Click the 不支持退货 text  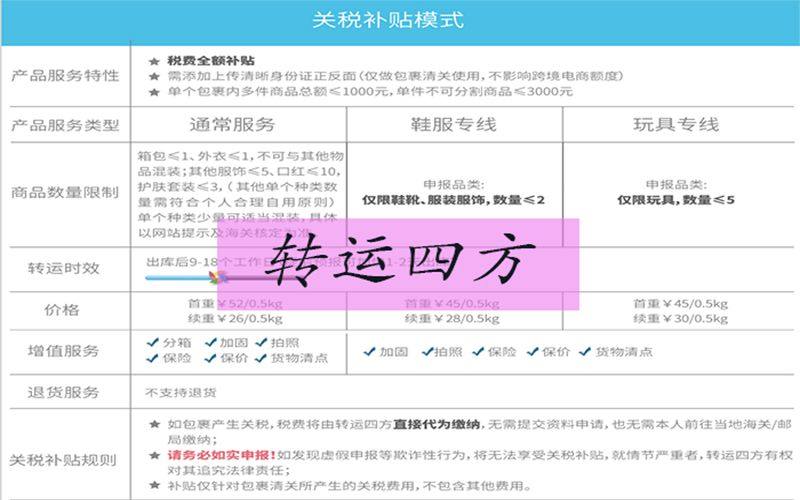click(181, 392)
